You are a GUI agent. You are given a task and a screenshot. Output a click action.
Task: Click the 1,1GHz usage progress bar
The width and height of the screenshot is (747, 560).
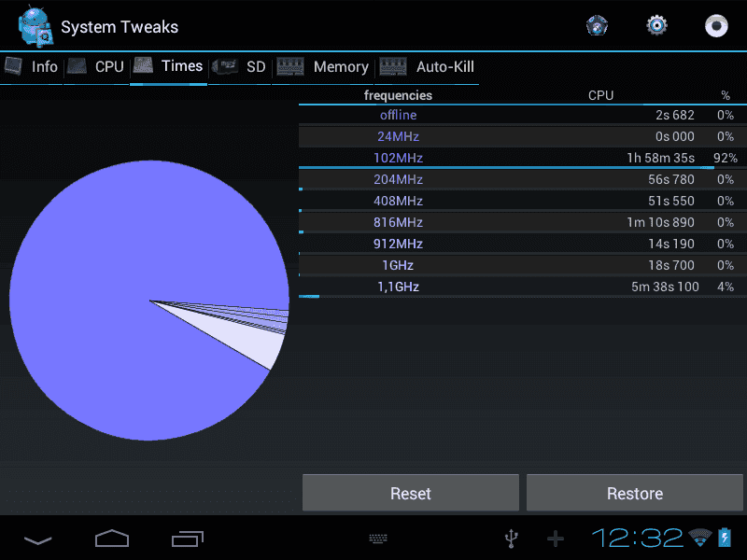coord(309,296)
